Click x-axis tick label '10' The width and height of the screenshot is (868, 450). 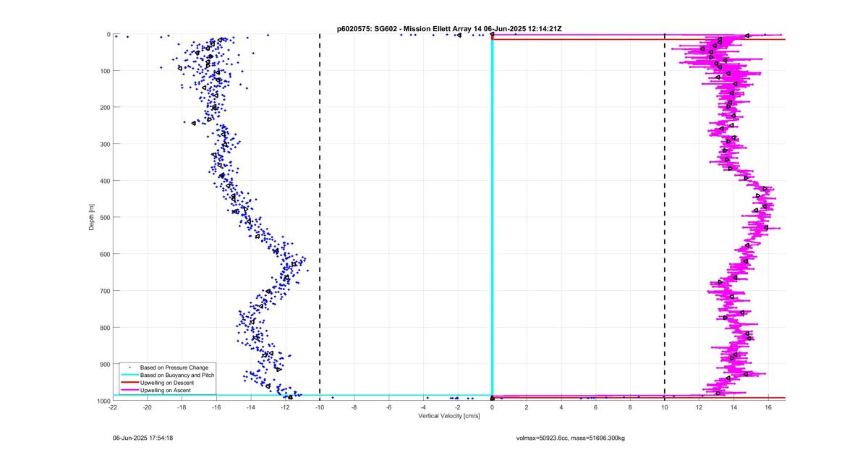[665, 407]
